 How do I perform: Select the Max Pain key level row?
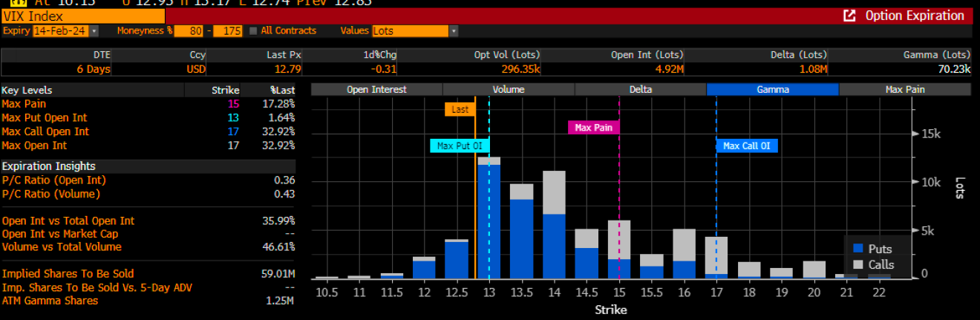click(148, 104)
